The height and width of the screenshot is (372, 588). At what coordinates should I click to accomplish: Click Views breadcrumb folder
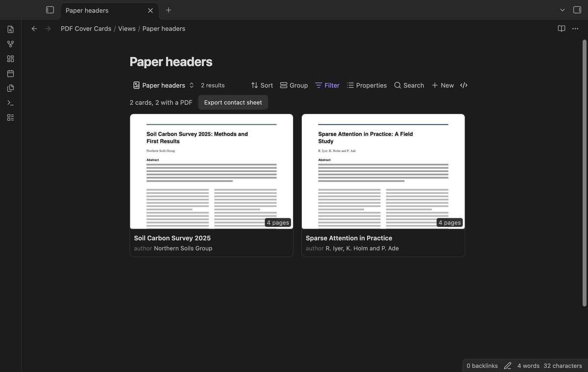(x=127, y=28)
